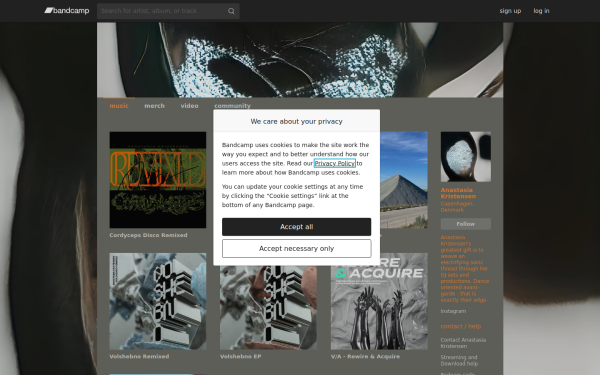This screenshot has width=600, height=375.
Task: Click the Accept necessary only button
Action: 297,248
